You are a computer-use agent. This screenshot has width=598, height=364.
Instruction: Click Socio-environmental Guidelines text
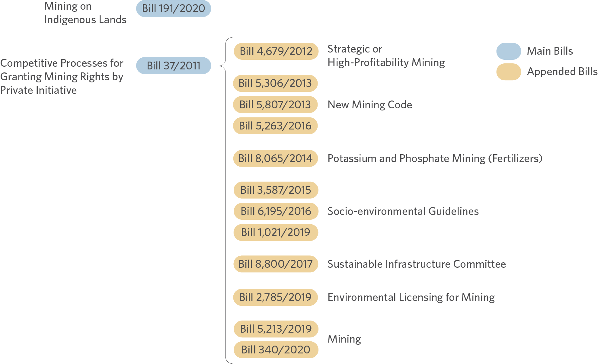pos(403,211)
